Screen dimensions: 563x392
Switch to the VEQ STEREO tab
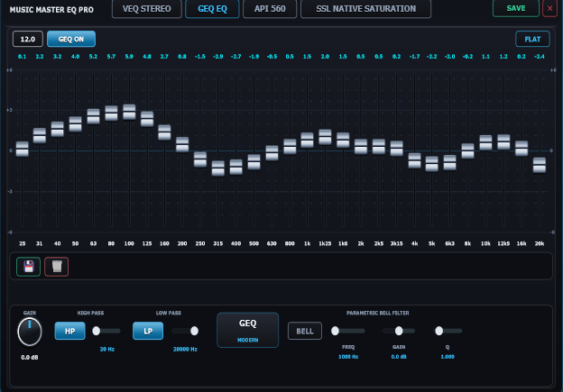pos(147,9)
